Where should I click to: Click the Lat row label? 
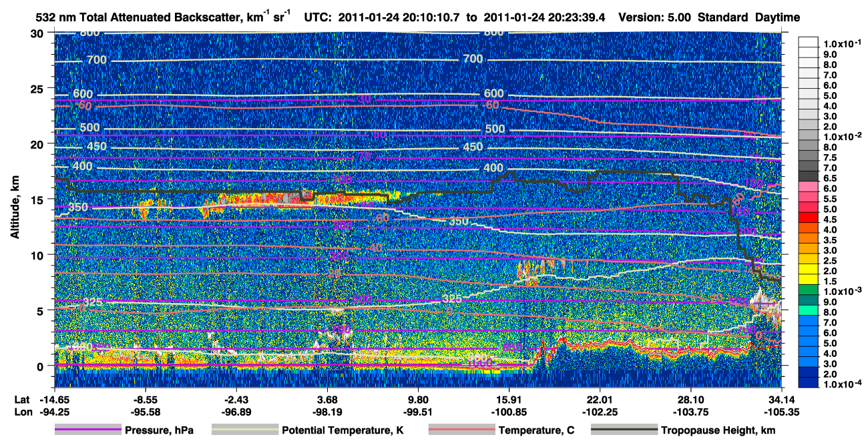[21, 399]
